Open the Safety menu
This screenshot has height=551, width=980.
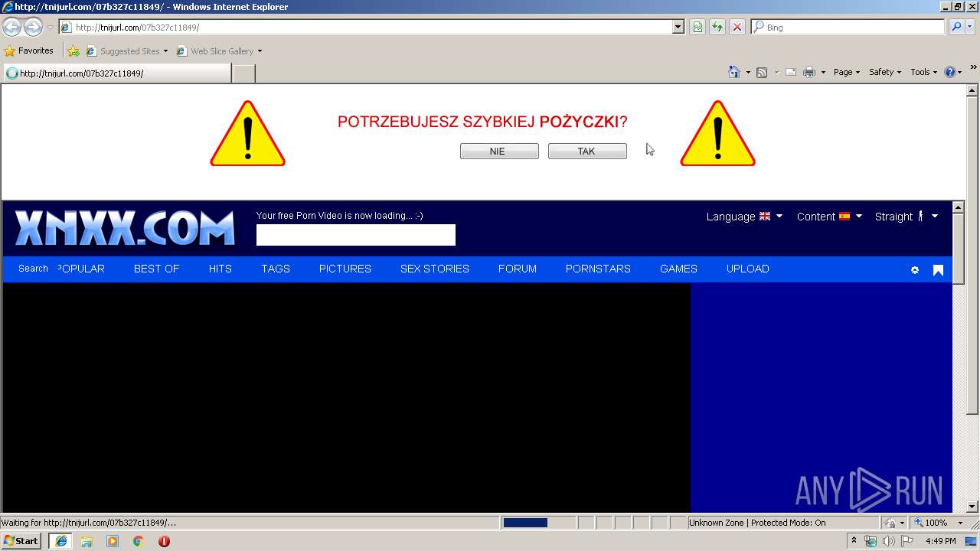(884, 72)
